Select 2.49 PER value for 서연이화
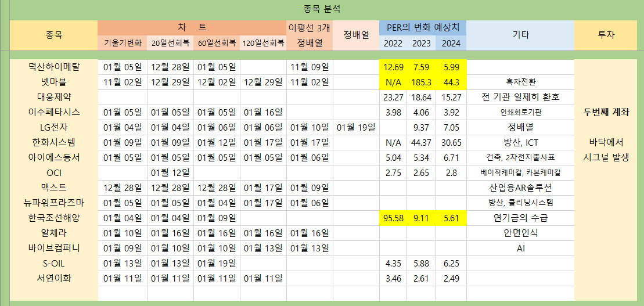 [x=451, y=278]
